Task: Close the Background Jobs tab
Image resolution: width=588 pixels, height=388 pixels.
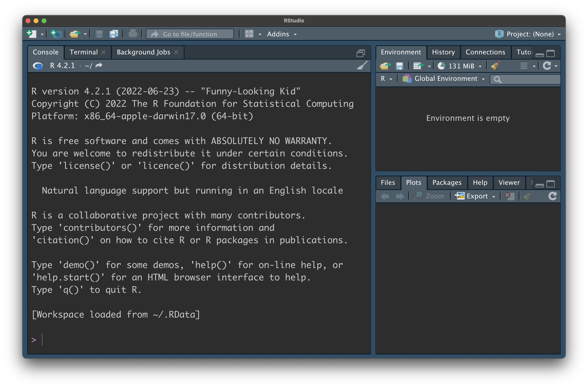Action: tap(176, 52)
